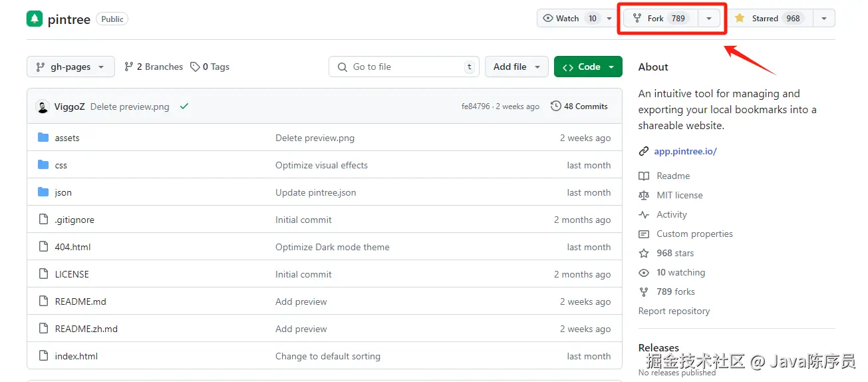Image resolution: width=868 pixels, height=382 pixels.
Task: Open the css folder
Action: (x=61, y=165)
